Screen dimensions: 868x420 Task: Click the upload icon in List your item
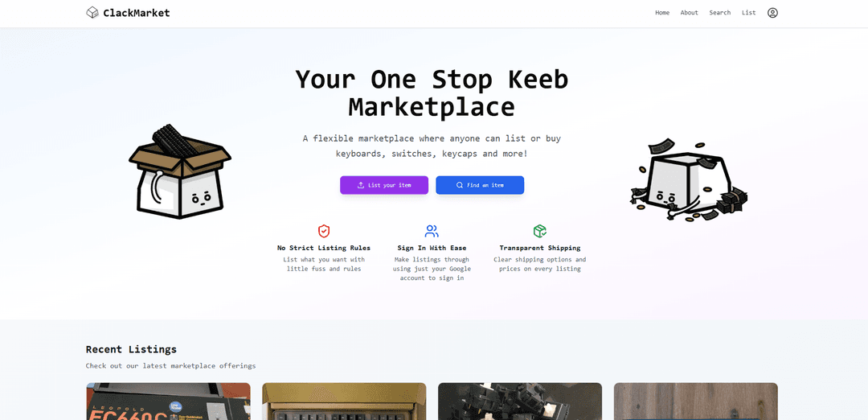(x=361, y=185)
